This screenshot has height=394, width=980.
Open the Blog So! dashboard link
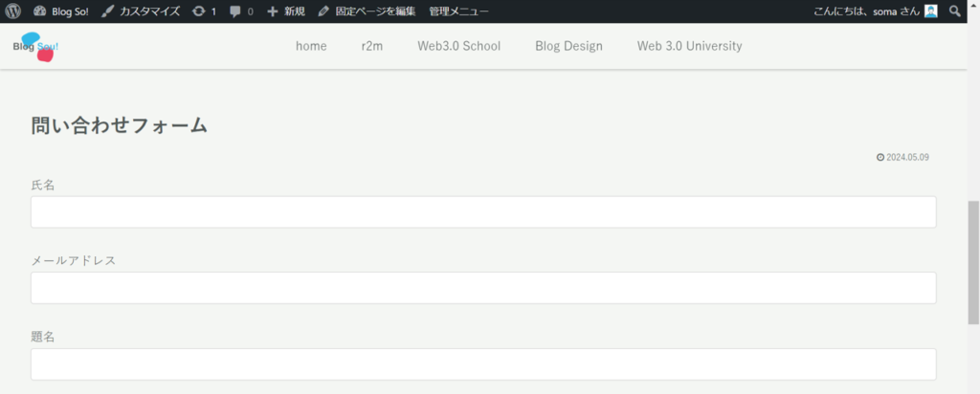tap(60, 11)
